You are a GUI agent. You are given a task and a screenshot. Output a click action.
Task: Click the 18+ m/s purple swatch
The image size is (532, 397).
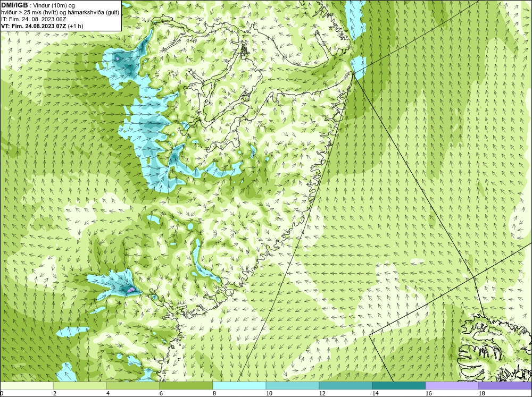pyautogui.click(x=505, y=385)
